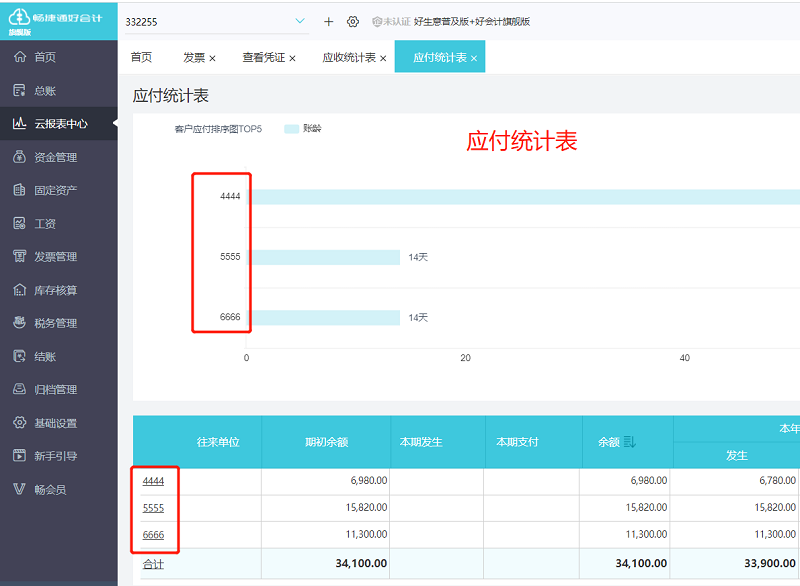Click the 首页 home icon in sidebar
Viewport: 800px width, 586px height.
19,57
